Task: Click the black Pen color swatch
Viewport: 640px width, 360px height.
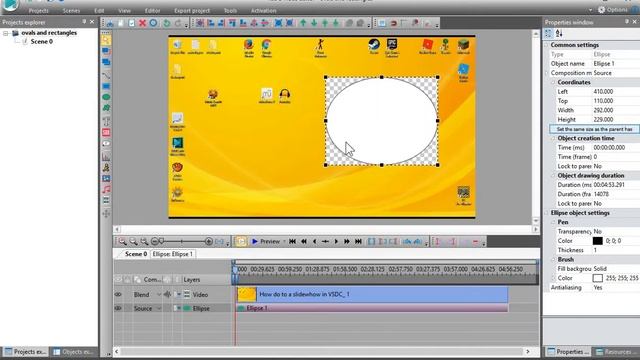Action: pyautogui.click(x=598, y=241)
